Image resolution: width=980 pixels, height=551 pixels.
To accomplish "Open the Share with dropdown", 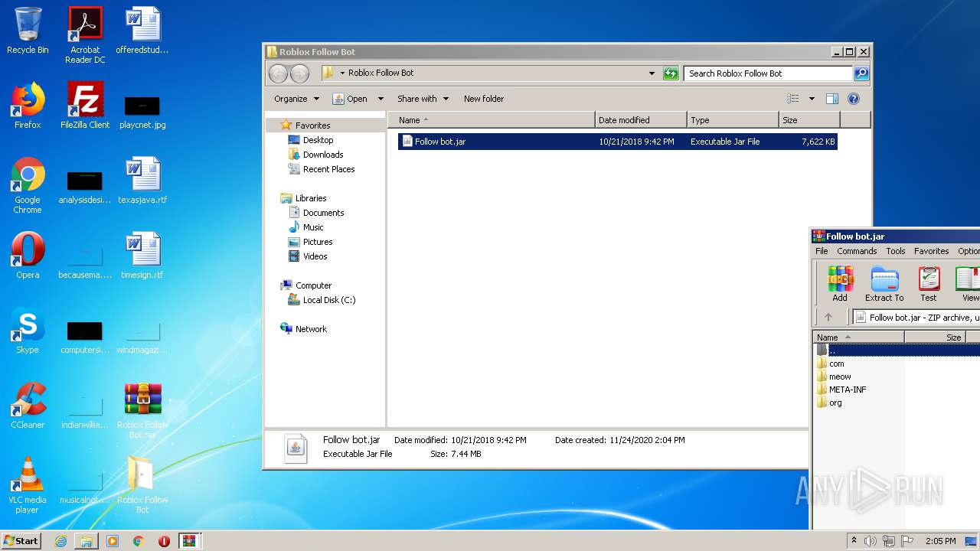I will coord(423,99).
